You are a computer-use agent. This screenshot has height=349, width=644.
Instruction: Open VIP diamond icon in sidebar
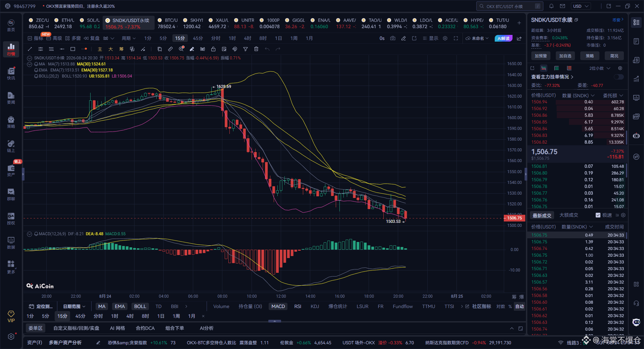pyautogui.click(x=11, y=316)
